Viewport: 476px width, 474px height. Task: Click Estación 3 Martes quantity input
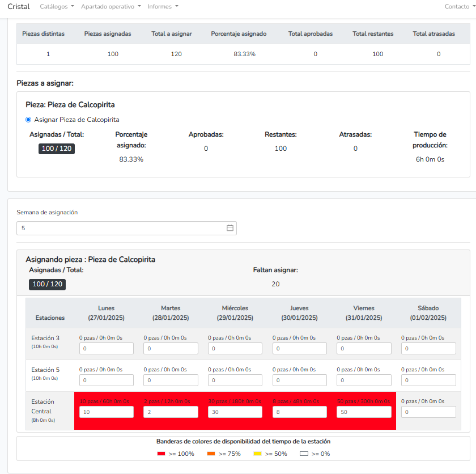pos(171,349)
